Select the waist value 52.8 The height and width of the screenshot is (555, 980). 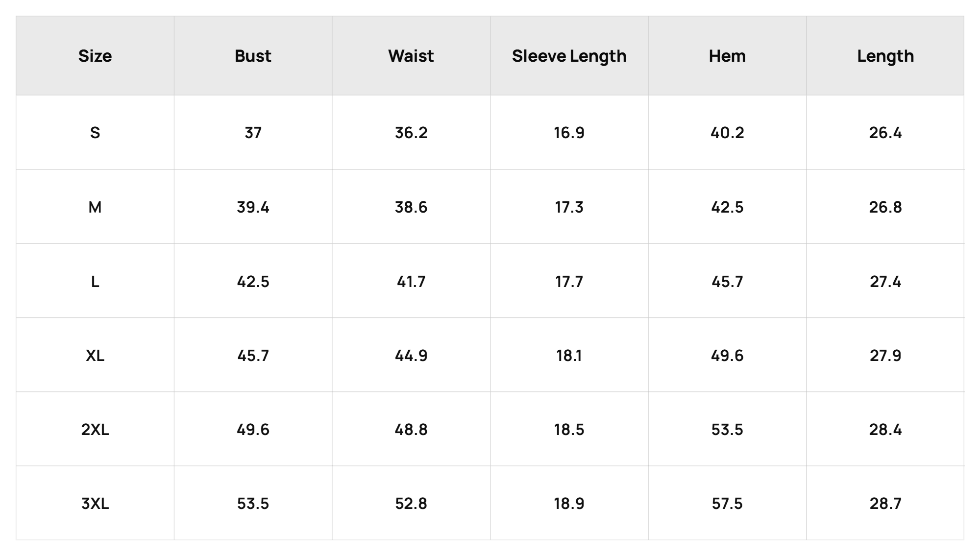coord(411,504)
